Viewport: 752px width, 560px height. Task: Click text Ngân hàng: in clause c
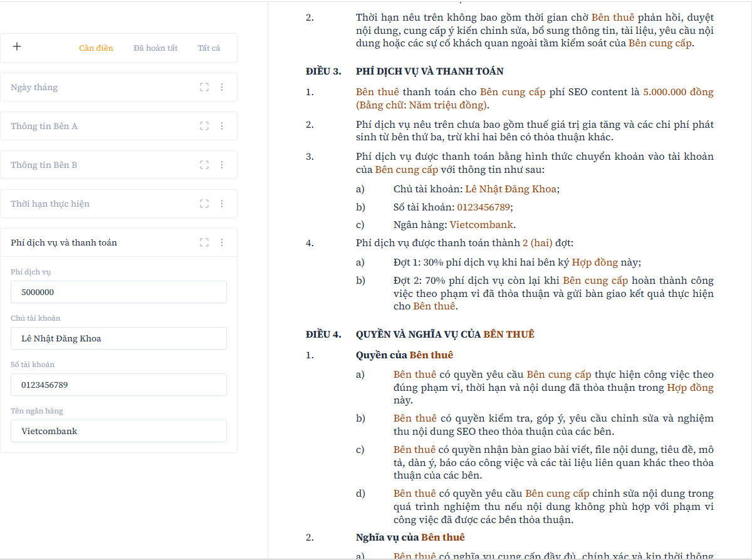420,224
